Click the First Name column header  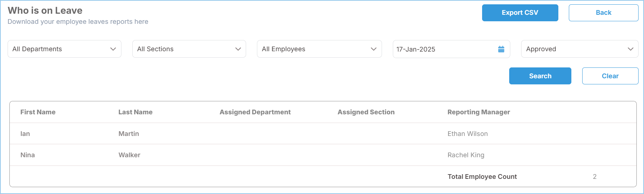tap(38, 112)
